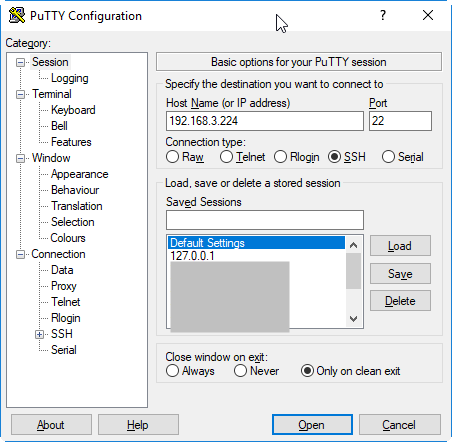The height and width of the screenshot is (442, 452).
Task: Open the Logging category
Action: click(70, 78)
